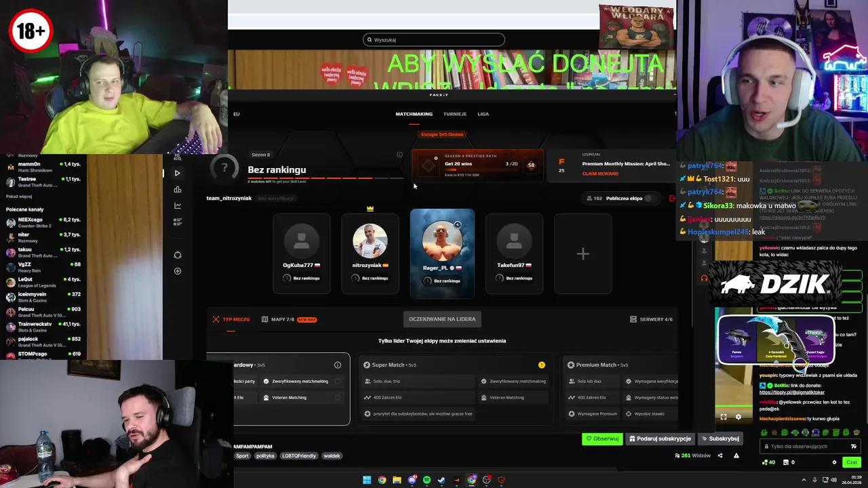The image size is (868, 488).
Task: Switch to the TURNIEJE tab
Action: pos(455,114)
